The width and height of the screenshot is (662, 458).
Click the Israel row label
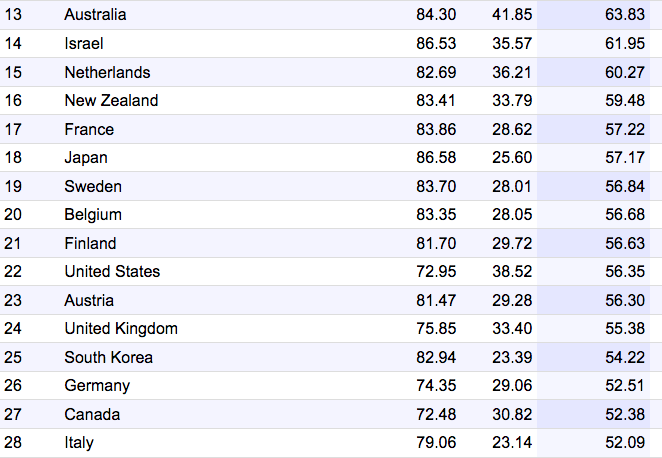84,43
